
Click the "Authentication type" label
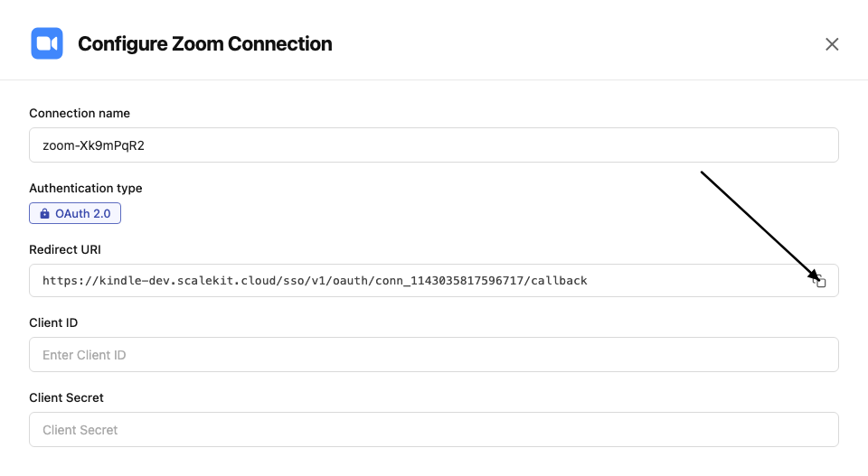[86, 189]
